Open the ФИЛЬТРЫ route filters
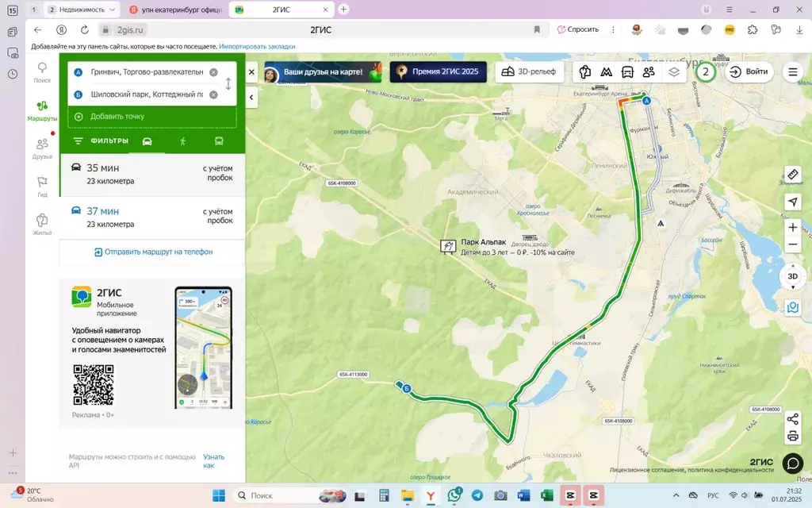 101,141
